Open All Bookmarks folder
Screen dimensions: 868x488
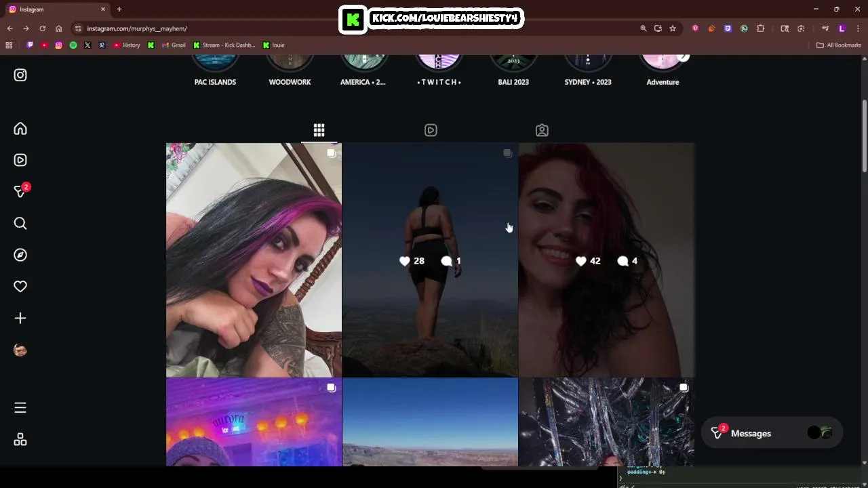pos(839,45)
